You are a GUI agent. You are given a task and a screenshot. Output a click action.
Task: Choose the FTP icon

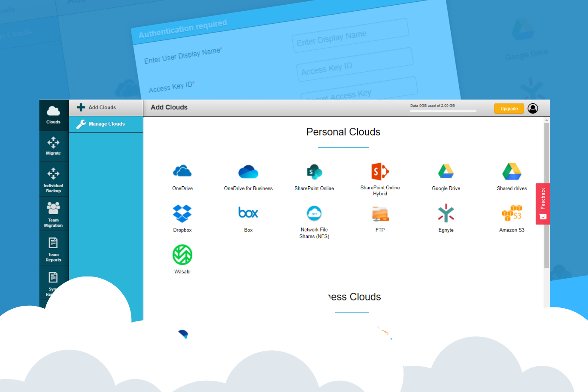click(x=380, y=213)
